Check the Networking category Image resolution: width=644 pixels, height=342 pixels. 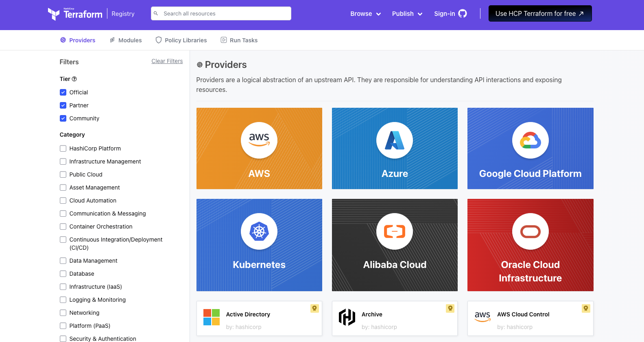[63, 313]
